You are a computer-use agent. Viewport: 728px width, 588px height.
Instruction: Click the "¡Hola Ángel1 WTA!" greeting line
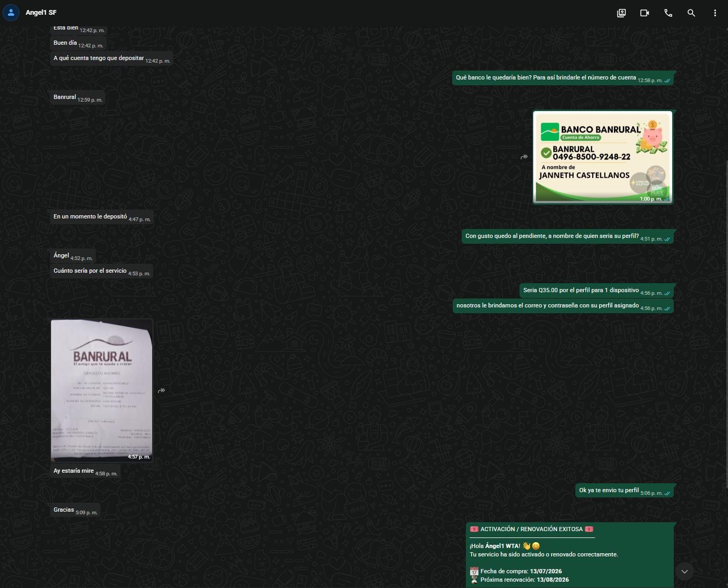coord(505,546)
